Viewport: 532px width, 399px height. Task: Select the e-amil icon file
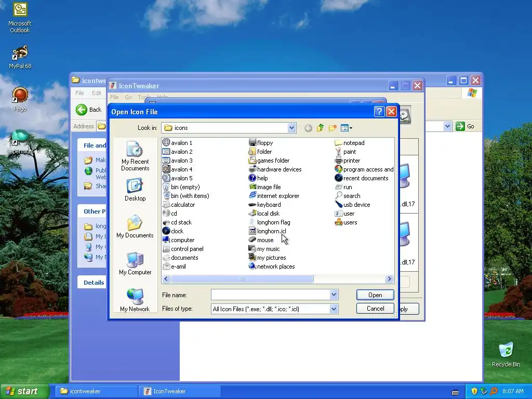(x=175, y=267)
